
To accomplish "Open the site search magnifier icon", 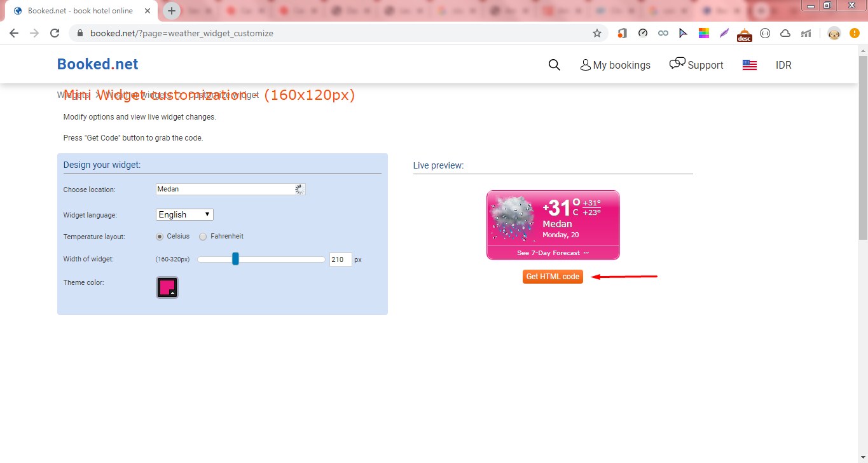I will tap(554, 65).
